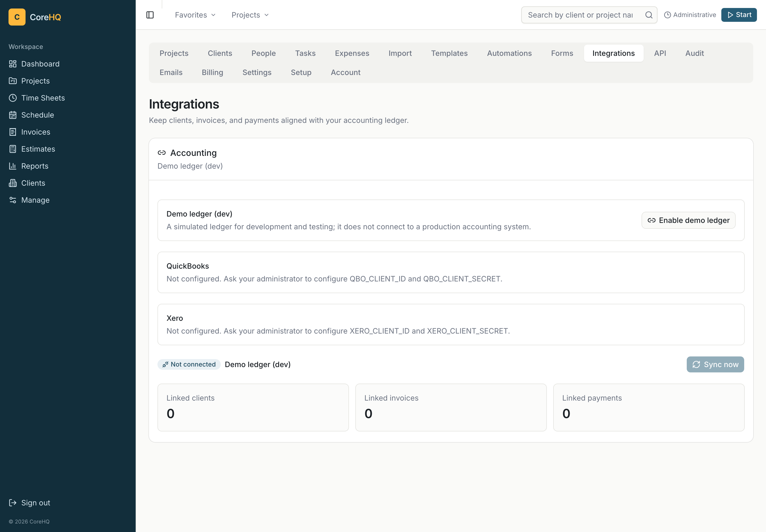Click the Estimates calculator icon

[x=13, y=149]
